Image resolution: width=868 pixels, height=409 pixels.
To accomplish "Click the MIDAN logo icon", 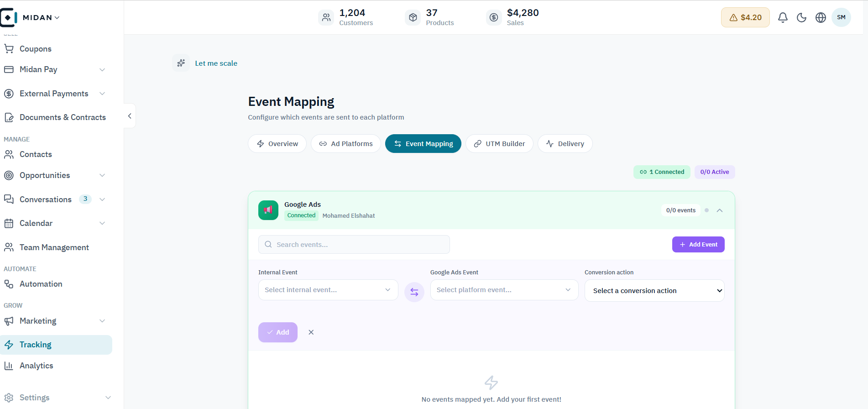I will point(9,17).
